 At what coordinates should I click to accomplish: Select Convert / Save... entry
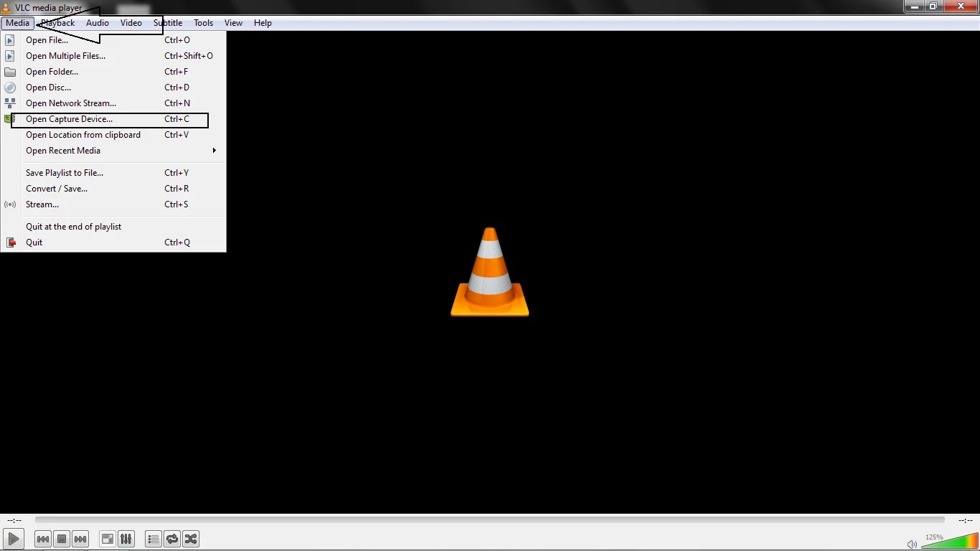(x=113, y=189)
